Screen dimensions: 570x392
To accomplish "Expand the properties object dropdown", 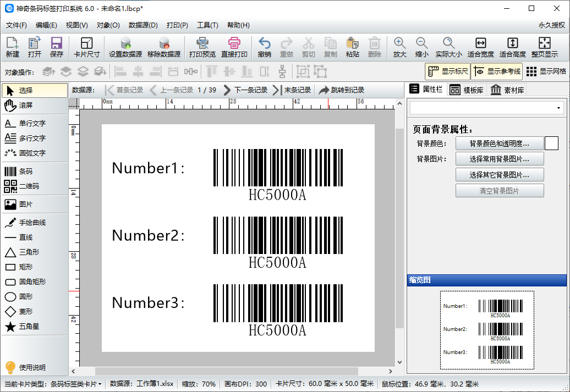I will tap(558, 108).
